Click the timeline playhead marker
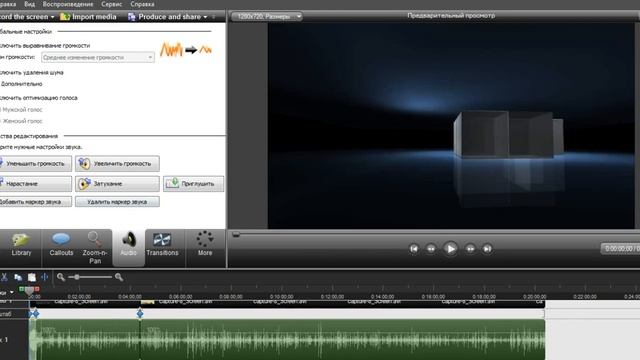This screenshot has width=640, height=360. coord(29,290)
